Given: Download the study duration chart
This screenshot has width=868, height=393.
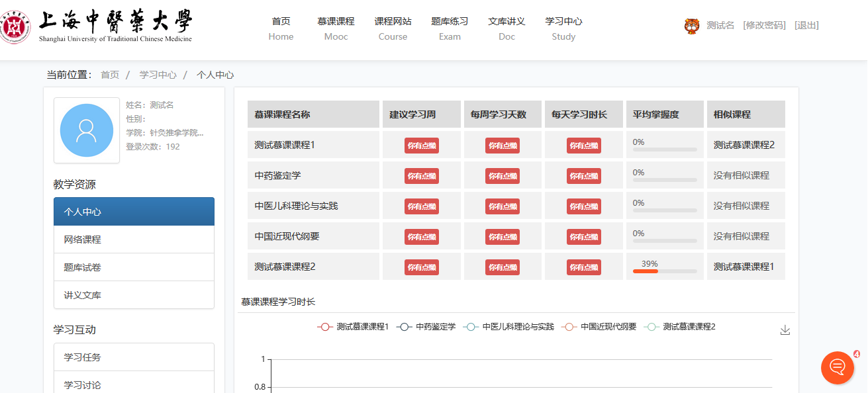Looking at the screenshot, I should (x=785, y=330).
